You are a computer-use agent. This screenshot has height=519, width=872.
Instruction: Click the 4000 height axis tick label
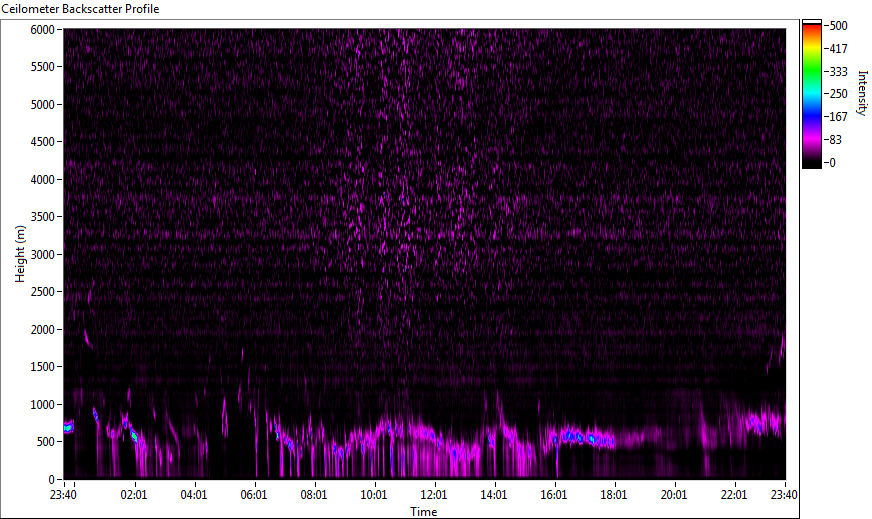(42, 180)
